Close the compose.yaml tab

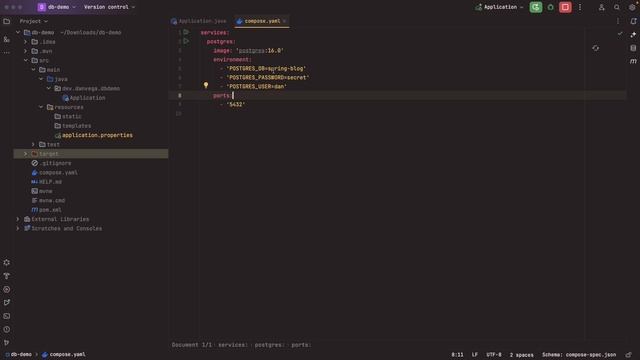click(284, 21)
